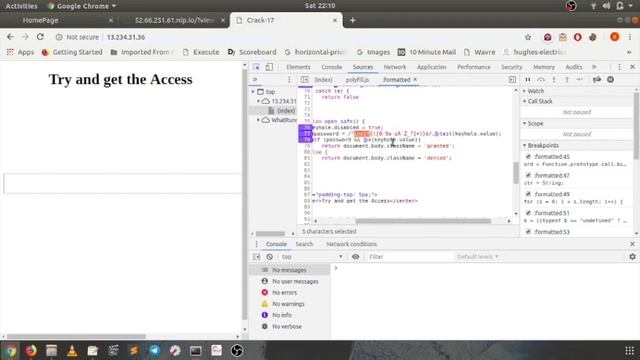Viewport: 640px width, 360px height.
Task: Select No warnings console filter
Action: 289,304
